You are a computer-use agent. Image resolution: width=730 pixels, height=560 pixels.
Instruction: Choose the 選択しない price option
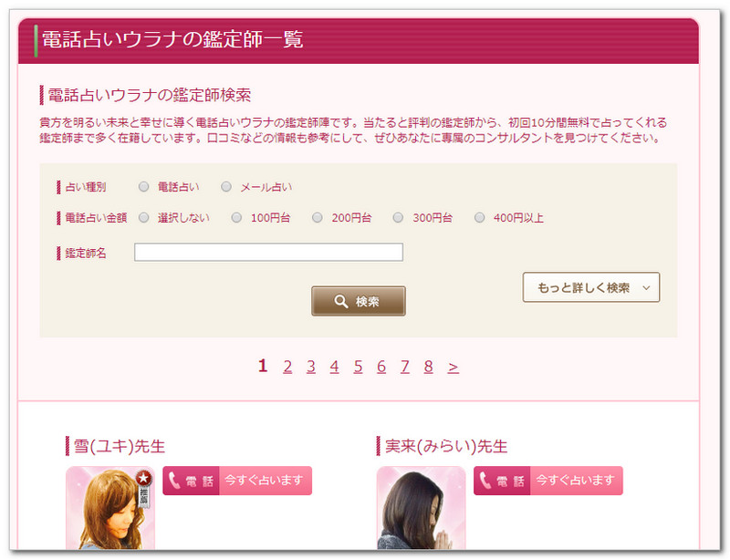(x=143, y=218)
